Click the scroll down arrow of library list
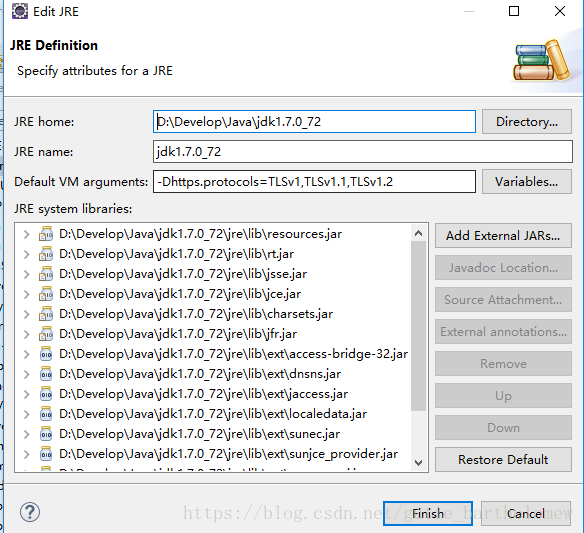 click(418, 463)
